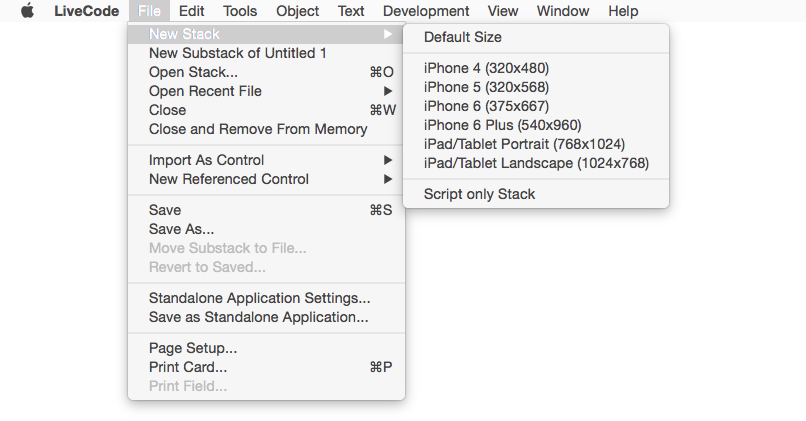Expand the New Stack submenu arrow
The height and width of the screenshot is (421, 806).
(387, 34)
